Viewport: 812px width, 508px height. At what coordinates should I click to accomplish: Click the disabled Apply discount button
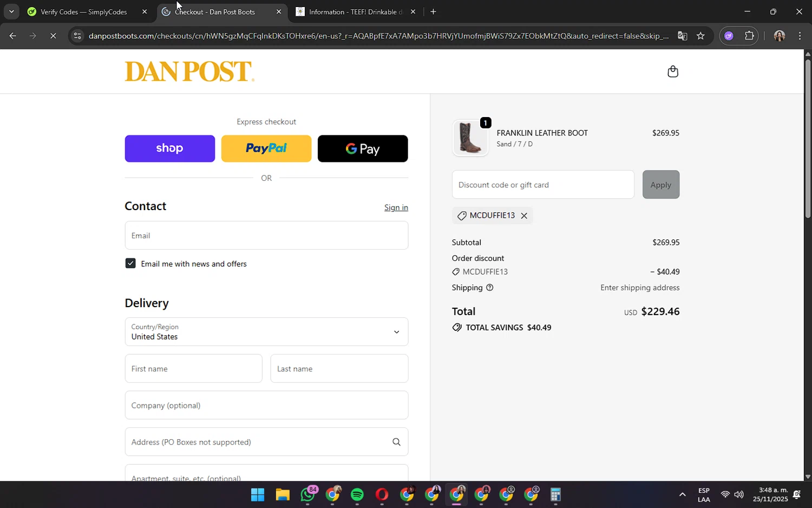click(x=661, y=185)
